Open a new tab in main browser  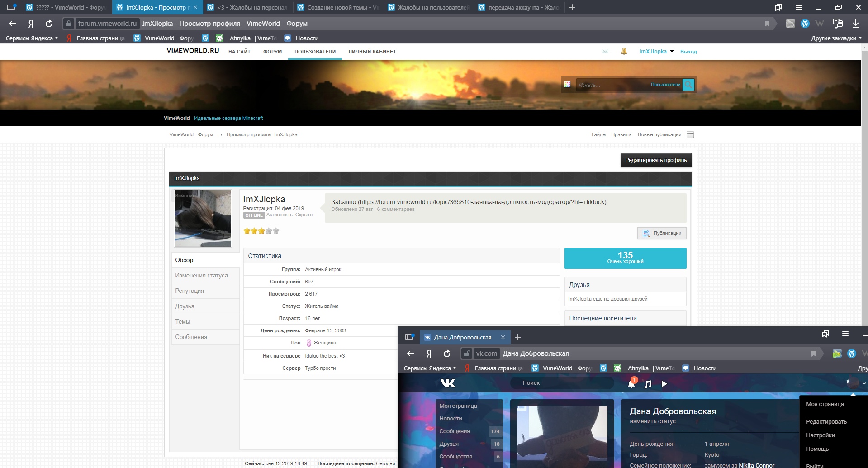tap(572, 7)
